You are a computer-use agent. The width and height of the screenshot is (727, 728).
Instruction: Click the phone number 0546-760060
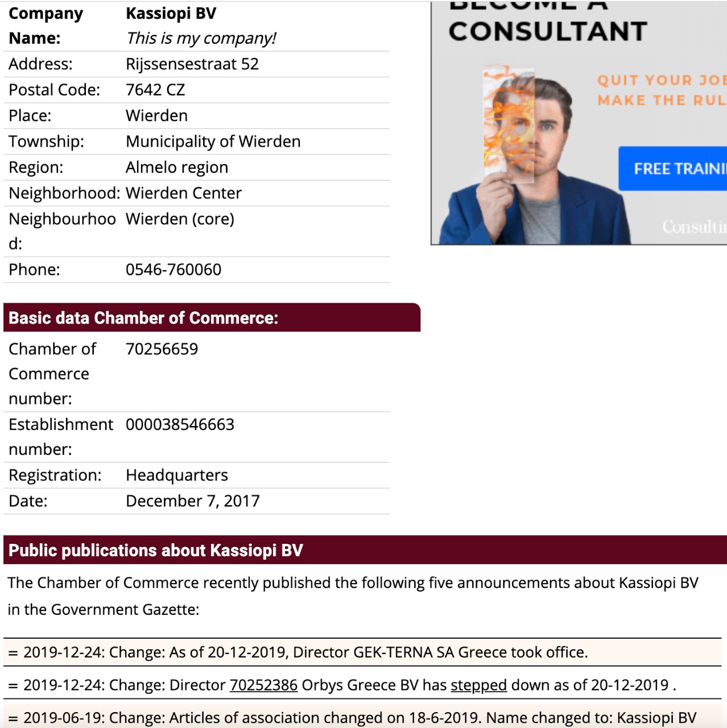pyautogui.click(x=174, y=270)
